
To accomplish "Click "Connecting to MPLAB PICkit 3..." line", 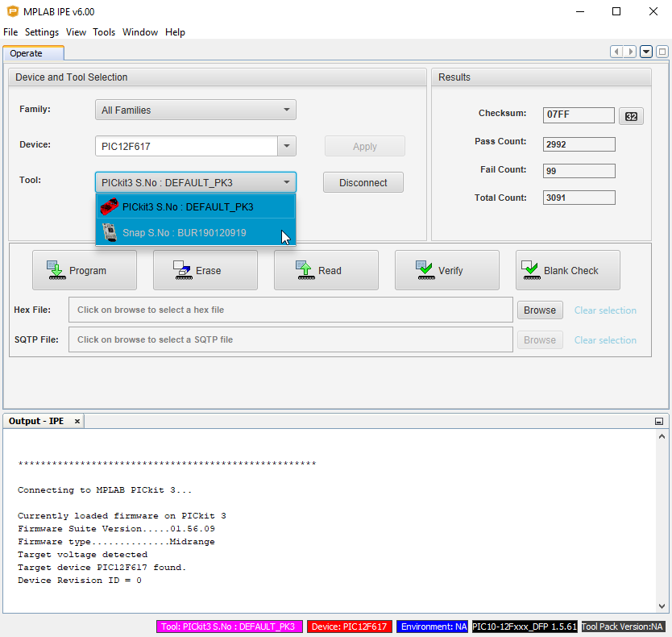I will pyautogui.click(x=105, y=490).
